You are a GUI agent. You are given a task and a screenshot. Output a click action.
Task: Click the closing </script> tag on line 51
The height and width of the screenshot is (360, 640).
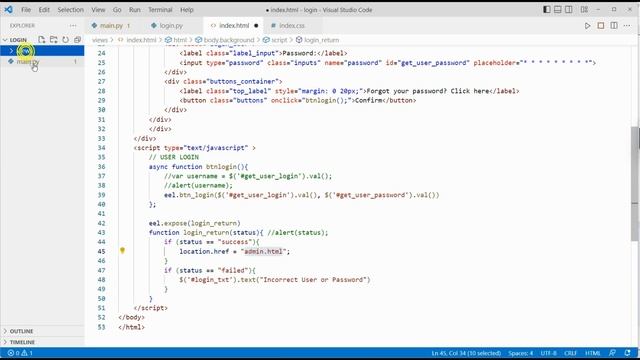pos(151,308)
